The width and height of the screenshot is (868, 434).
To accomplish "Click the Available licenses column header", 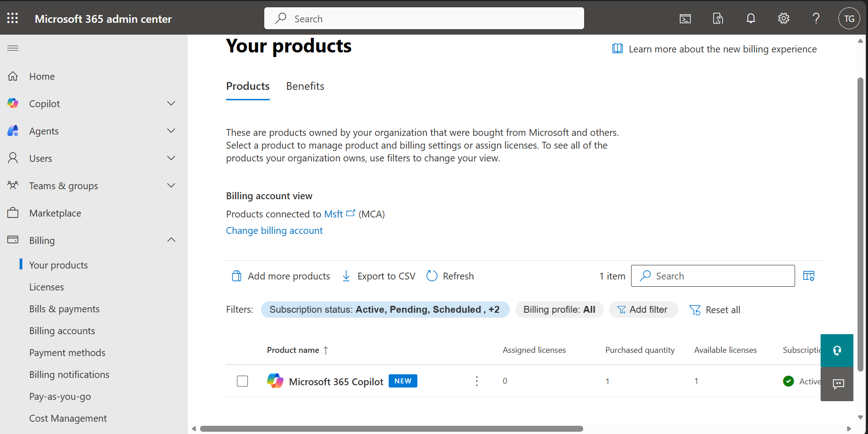I will click(x=725, y=350).
